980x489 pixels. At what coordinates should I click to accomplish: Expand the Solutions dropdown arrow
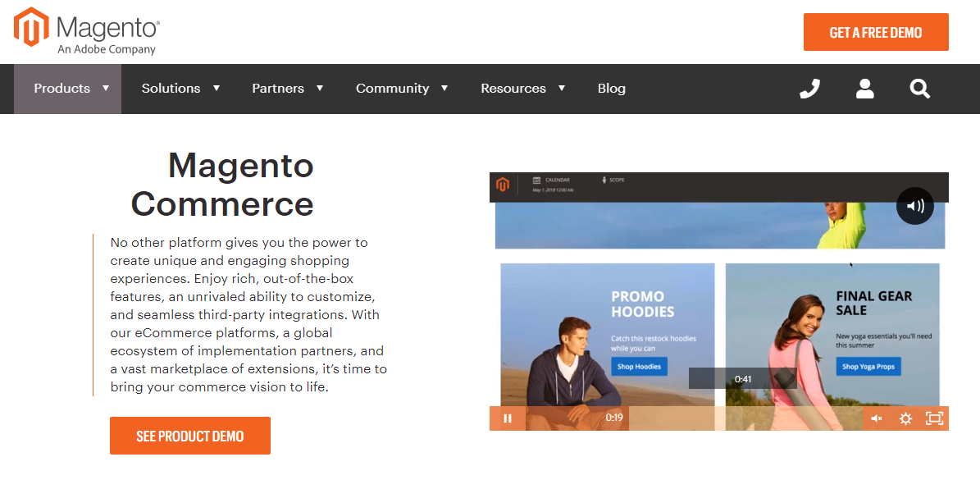217,88
